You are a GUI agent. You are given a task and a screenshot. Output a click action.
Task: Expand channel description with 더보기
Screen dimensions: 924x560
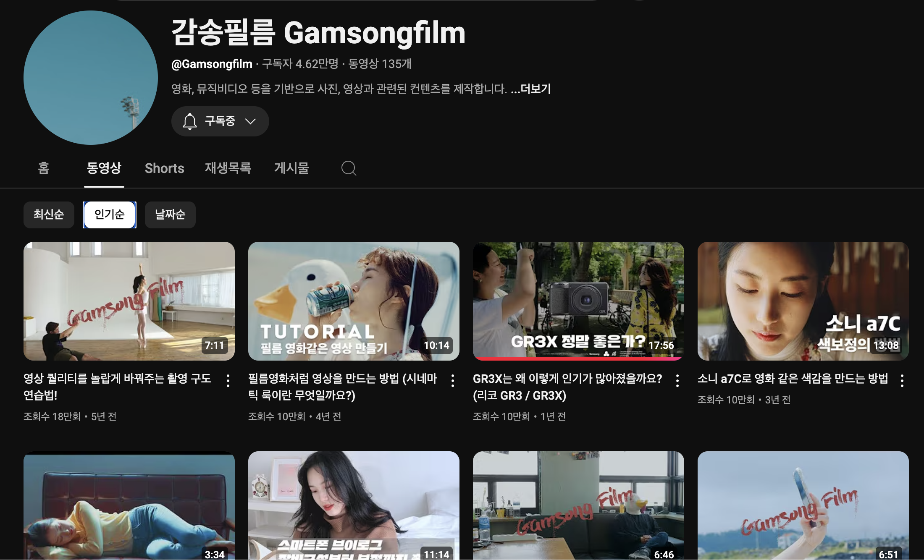pyautogui.click(x=535, y=89)
